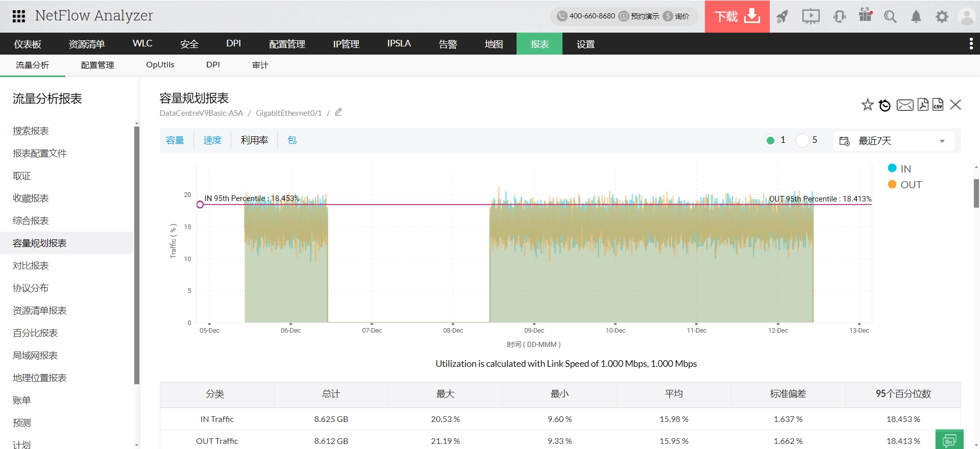This screenshot has height=449, width=980.
Task: Open the 告警 menu in navigation bar
Action: click(448, 44)
